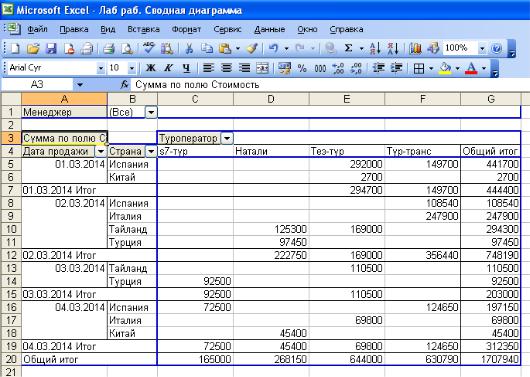Viewport: 530px width, 377px height.
Task: Activate the Format Painter brush icon
Action: (252, 49)
